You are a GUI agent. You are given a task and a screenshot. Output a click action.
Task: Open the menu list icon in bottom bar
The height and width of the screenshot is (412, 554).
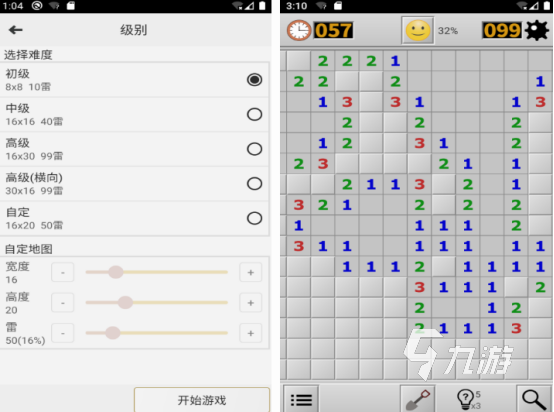click(x=301, y=399)
